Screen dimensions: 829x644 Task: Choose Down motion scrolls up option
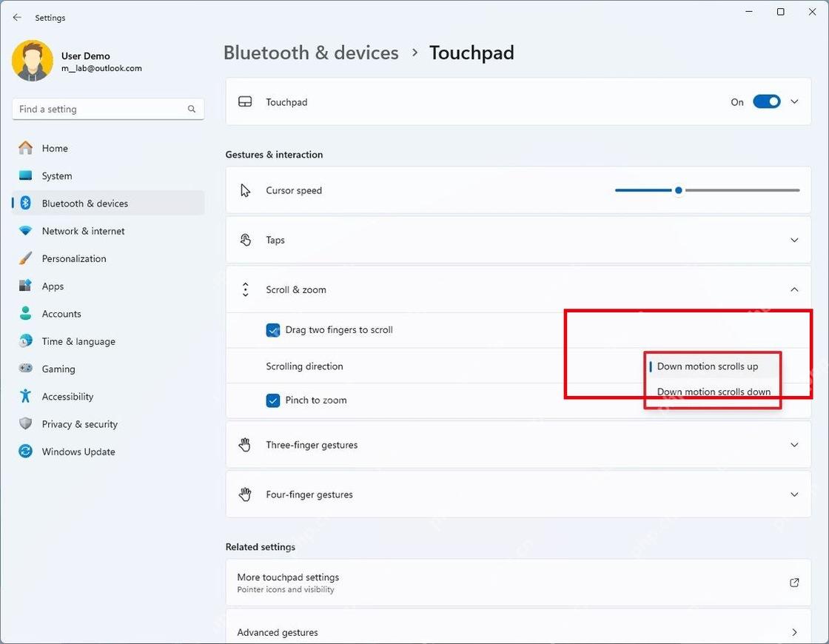coord(707,366)
